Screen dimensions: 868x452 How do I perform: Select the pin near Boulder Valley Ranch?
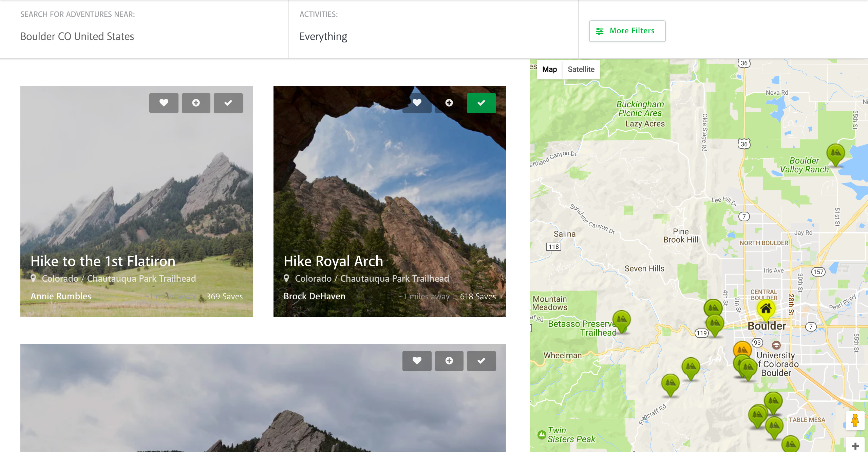[x=835, y=153]
